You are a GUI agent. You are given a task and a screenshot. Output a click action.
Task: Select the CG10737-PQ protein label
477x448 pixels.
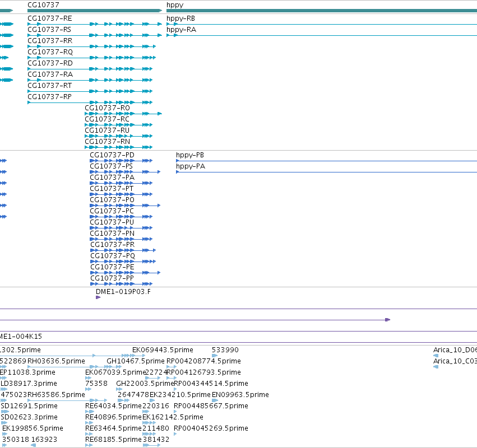point(113,256)
